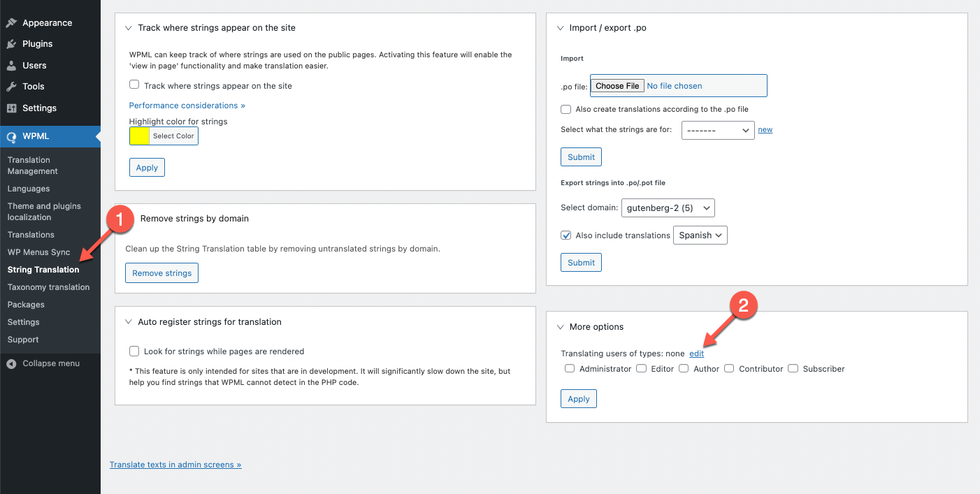This screenshot has width=980, height=494.
Task: Click 'Translating users of types: none' text
Action: point(623,354)
